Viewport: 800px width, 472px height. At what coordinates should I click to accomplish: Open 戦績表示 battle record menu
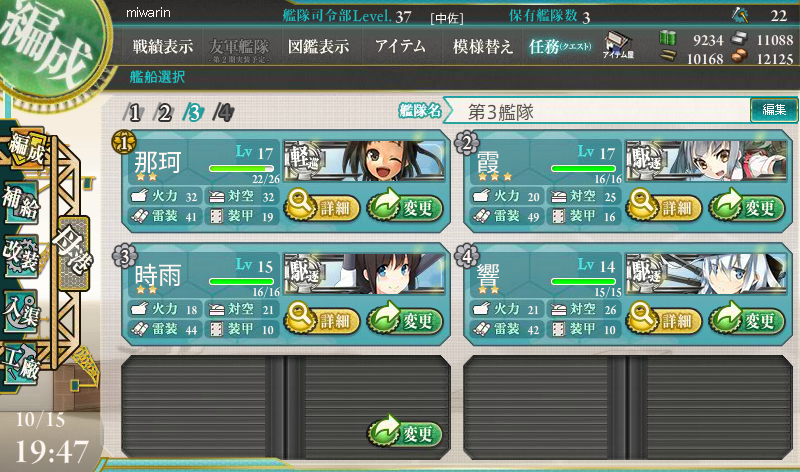click(x=163, y=47)
